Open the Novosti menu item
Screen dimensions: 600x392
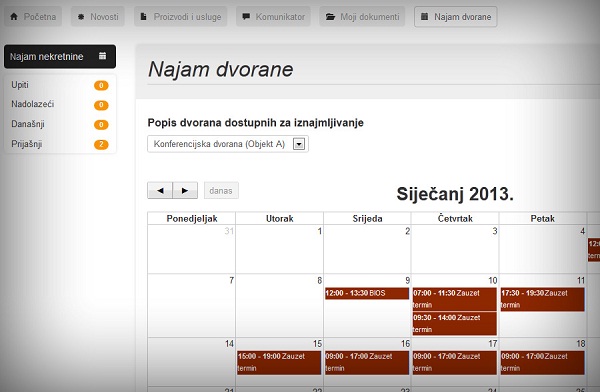pos(98,17)
